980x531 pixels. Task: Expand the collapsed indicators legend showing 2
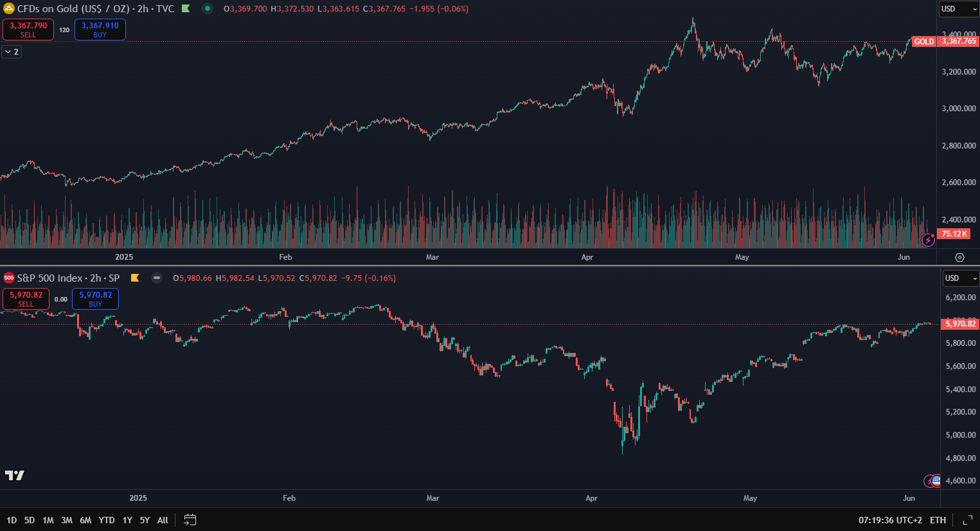point(12,51)
